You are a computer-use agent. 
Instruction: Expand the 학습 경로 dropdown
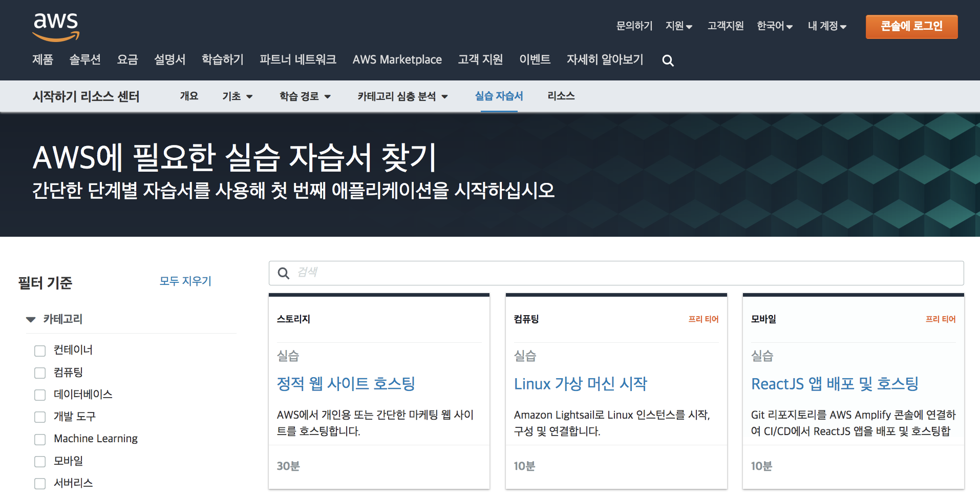[305, 96]
